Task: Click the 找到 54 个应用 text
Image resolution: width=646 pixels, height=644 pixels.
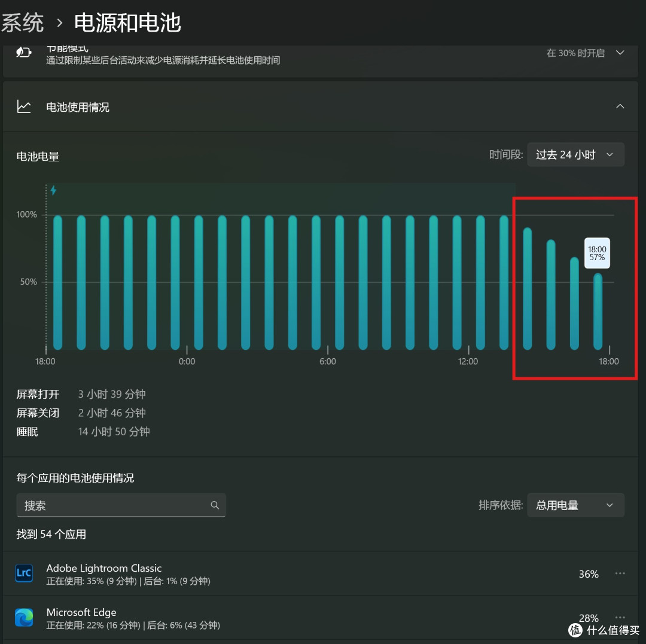Action: pyautogui.click(x=51, y=534)
